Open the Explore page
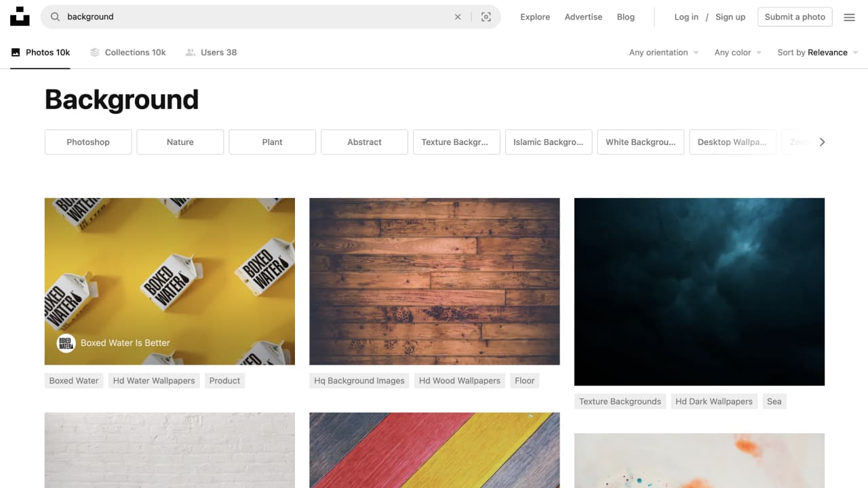The width and height of the screenshot is (868, 488). click(535, 17)
